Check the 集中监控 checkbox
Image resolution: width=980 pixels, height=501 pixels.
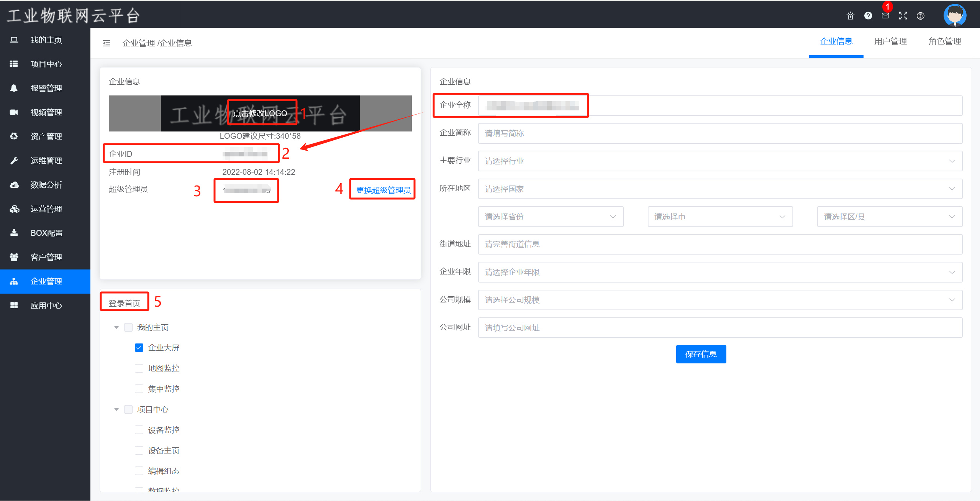(x=139, y=389)
